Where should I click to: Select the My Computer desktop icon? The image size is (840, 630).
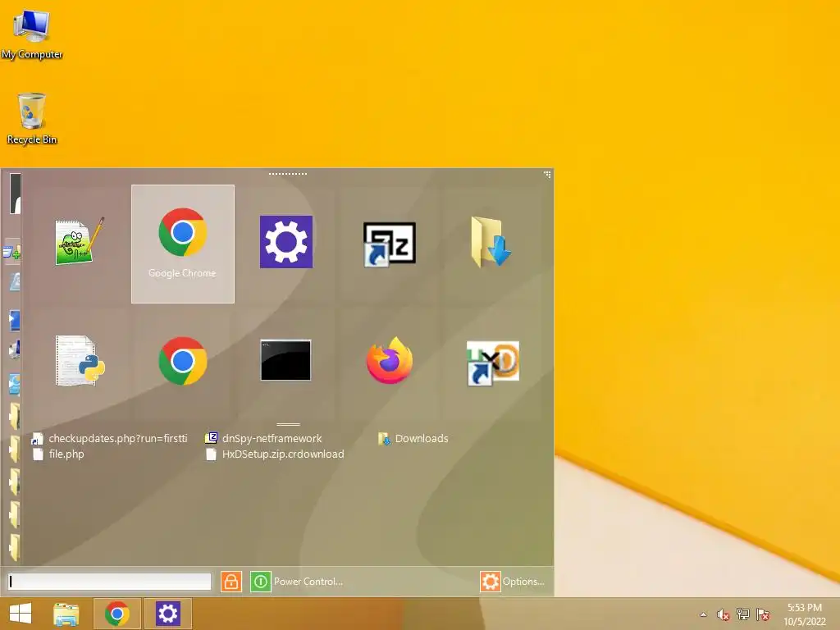click(32, 34)
